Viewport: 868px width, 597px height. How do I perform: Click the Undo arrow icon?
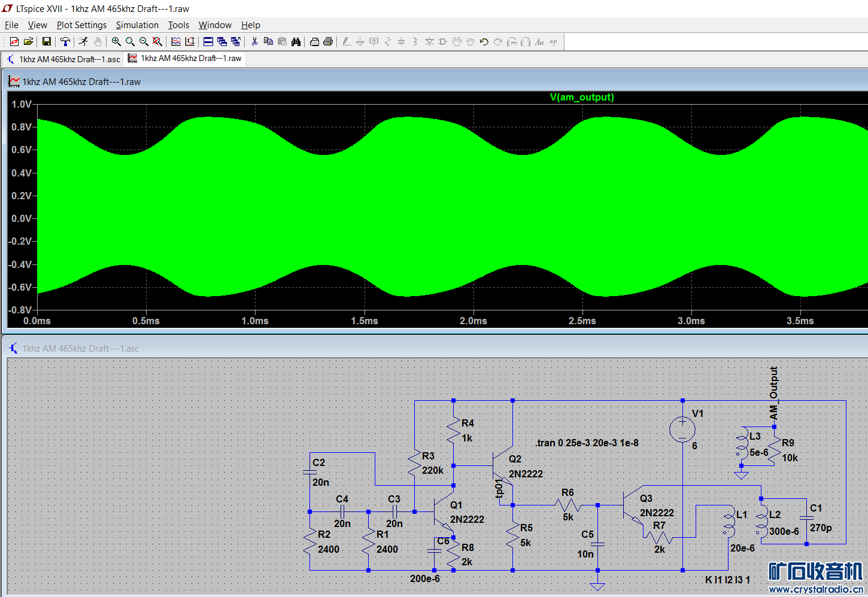484,42
